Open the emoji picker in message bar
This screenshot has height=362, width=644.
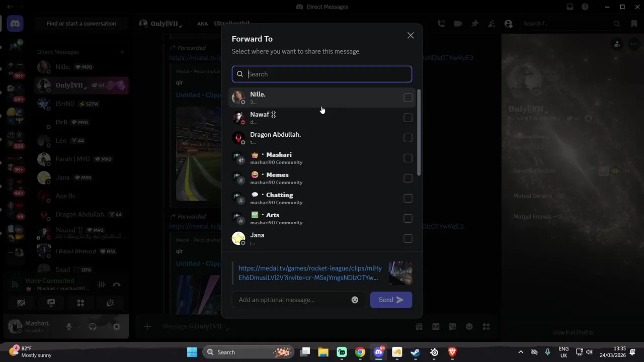click(469, 327)
